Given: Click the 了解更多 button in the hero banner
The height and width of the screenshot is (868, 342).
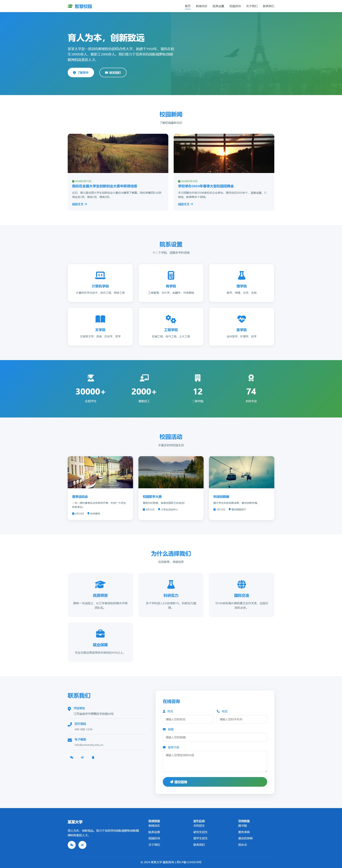Looking at the screenshot, I should point(81,72).
